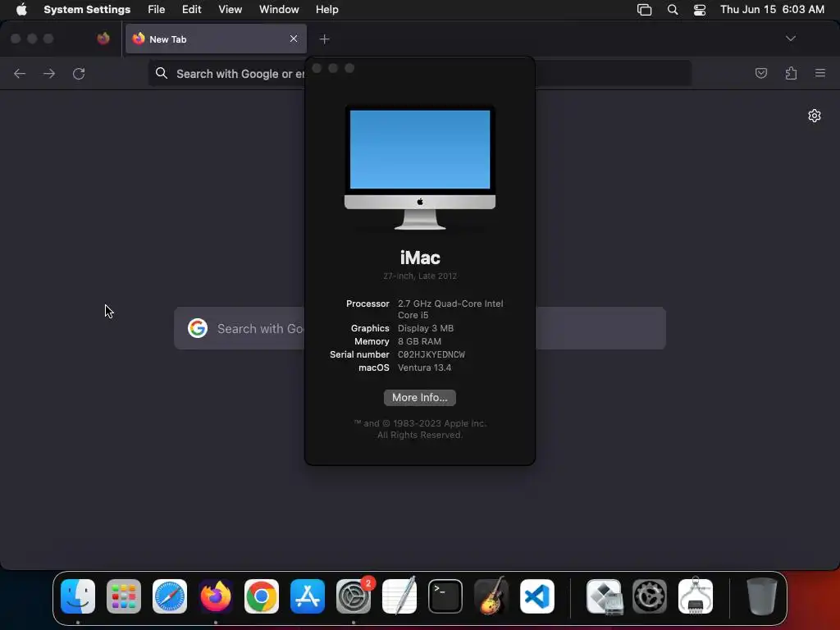Open System Information from the Dock
Screen dimensions: 840x630
pos(696,596)
